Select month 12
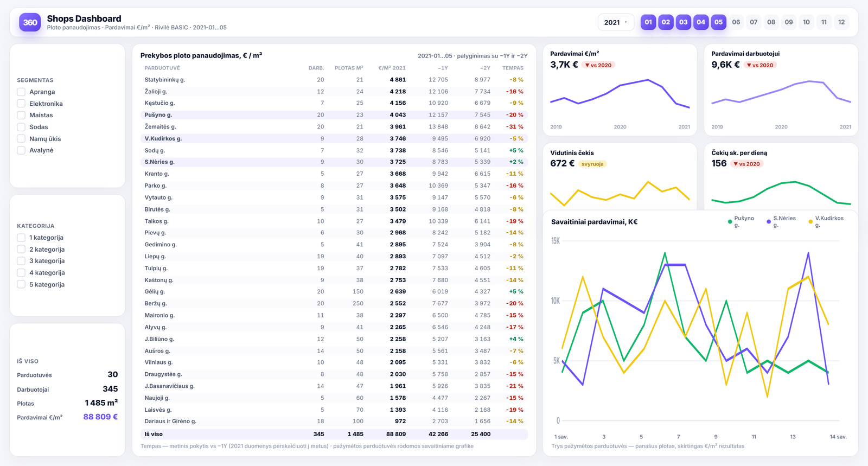This screenshot has height=466, width=868. [x=841, y=22]
